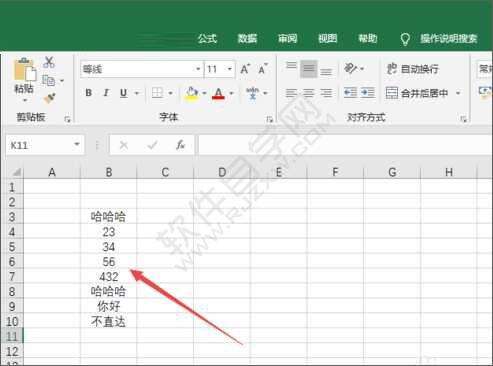
Task: Open the font size 11 dropdown
Action: coord(230,69)
